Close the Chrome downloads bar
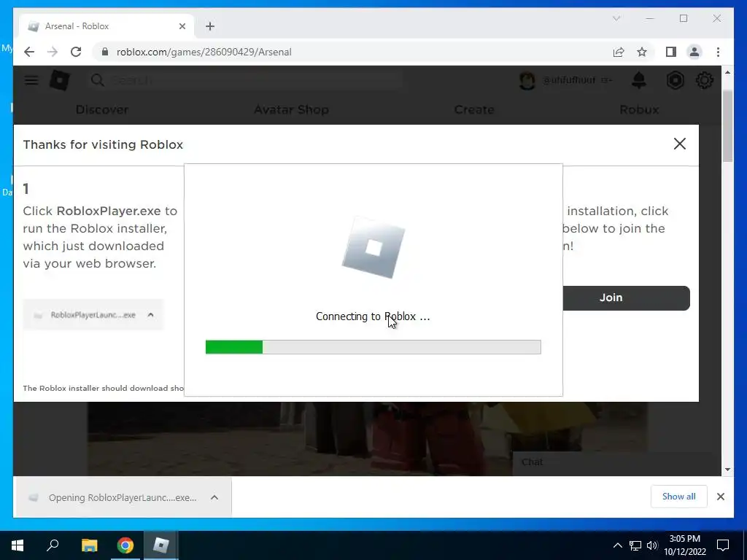Viewport: 747px width, 560px height. 720,497
